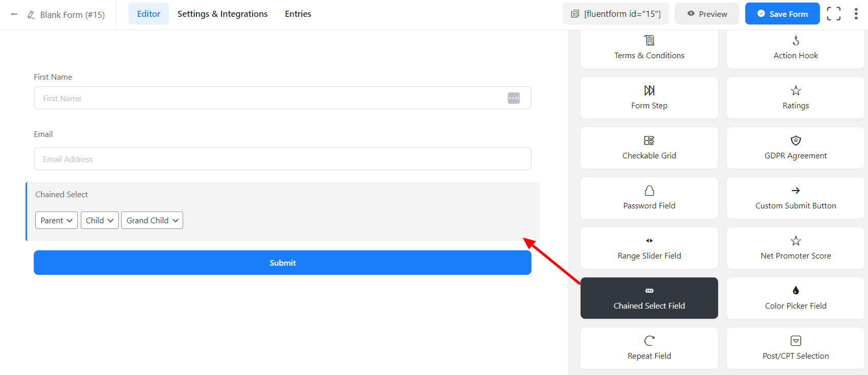Expand the Grand Child dropdown
Viewport: 868px width, 375px height.
point(152,220)
